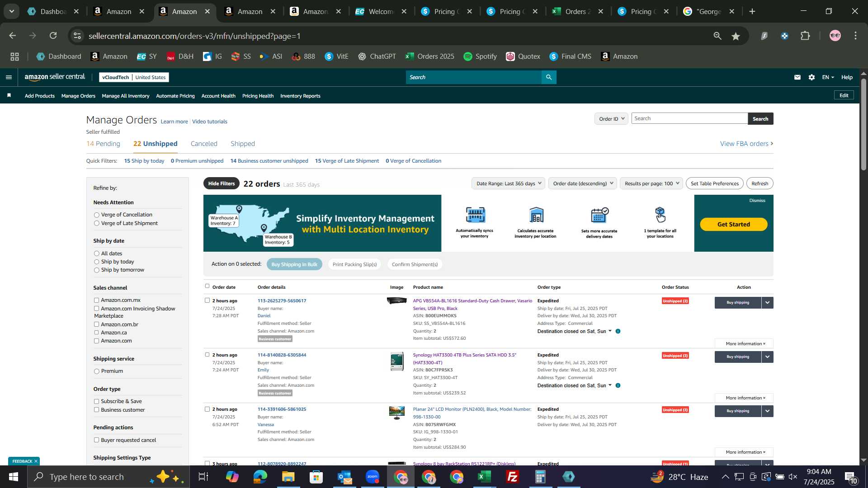Expand Buy shipping arrow for APG order
868x488 pixels.
768,303
